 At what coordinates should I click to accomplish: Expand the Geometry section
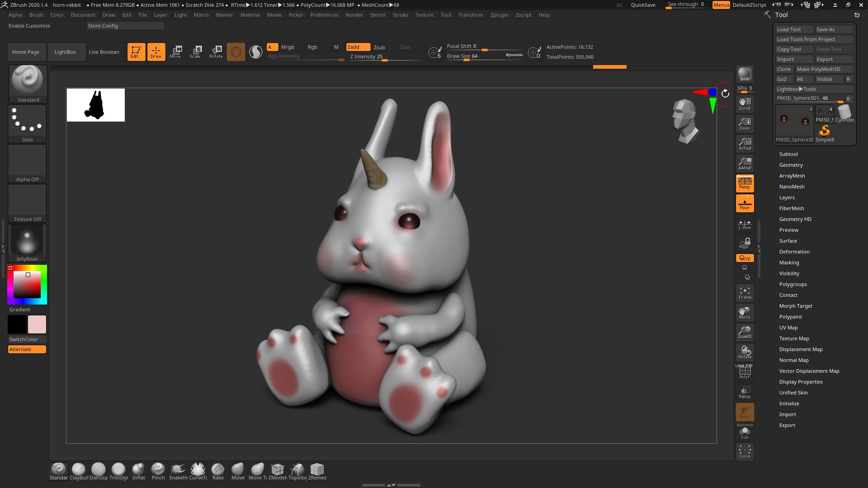pyautogui.click(x=791, y=165)
